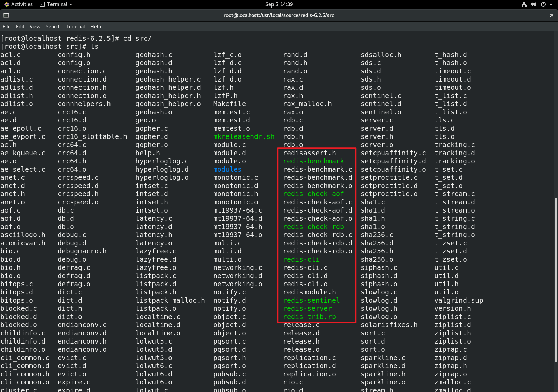Click the green redis-cli entry
The height and width of the screenshot is (392, 558).
click(301, 259)
